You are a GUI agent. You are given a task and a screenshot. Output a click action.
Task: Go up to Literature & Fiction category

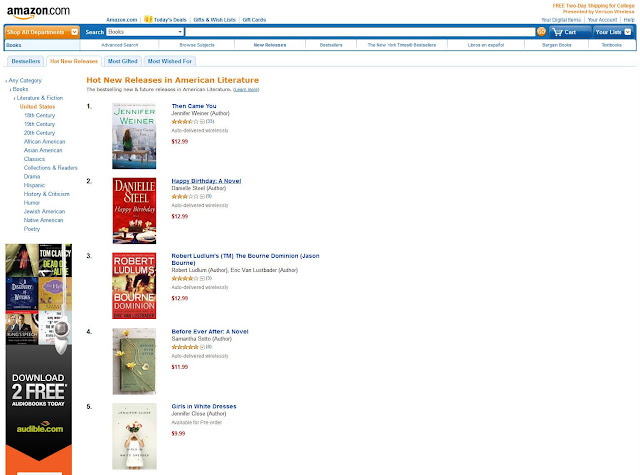[x=40, y=98]
